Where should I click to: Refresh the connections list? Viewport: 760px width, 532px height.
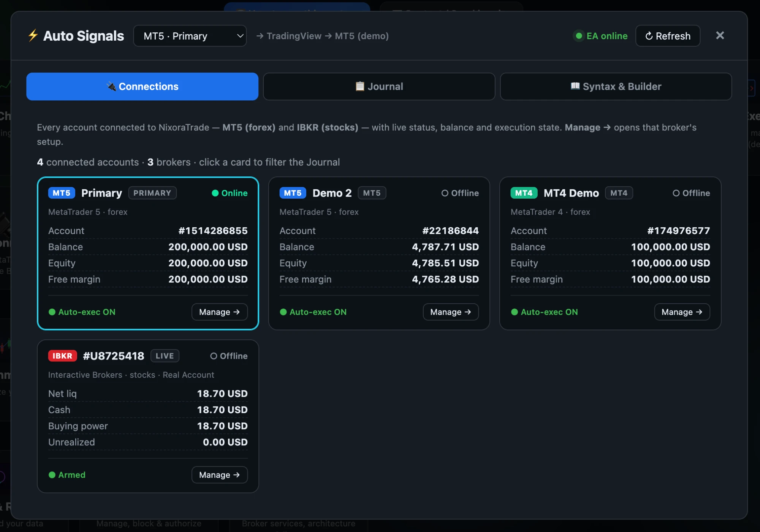pos(668,36)
